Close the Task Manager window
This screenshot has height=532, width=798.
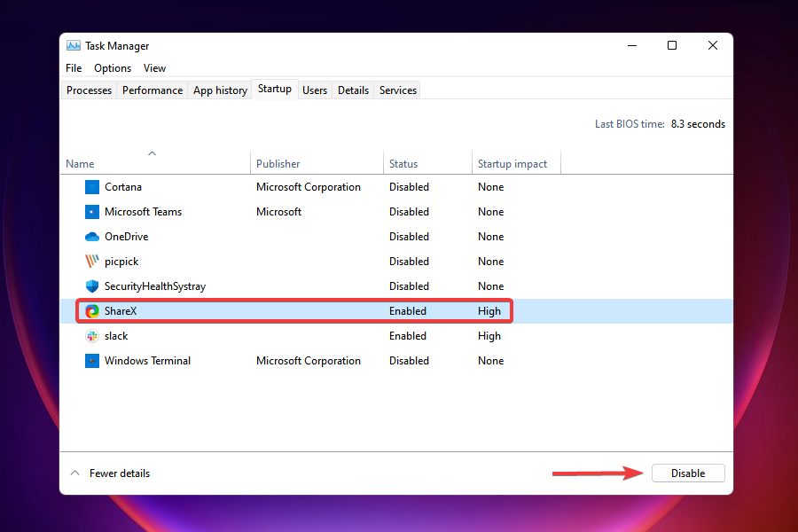(713, 46)
